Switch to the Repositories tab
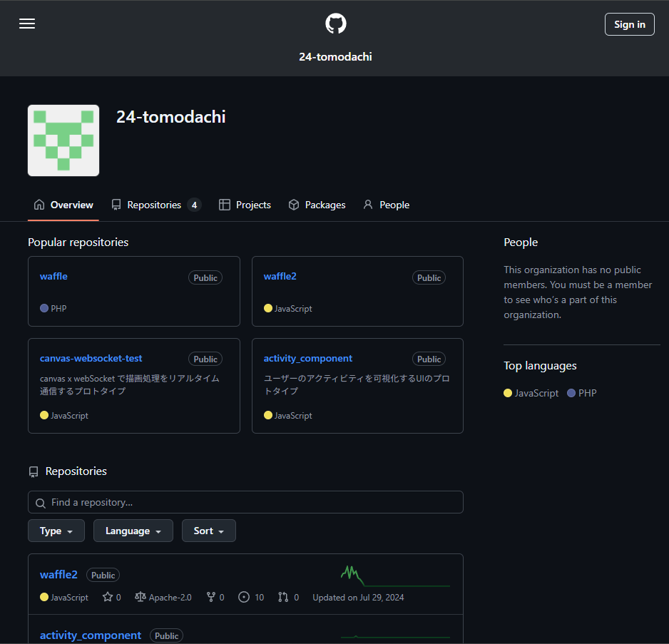 click(x=156, y=205)
